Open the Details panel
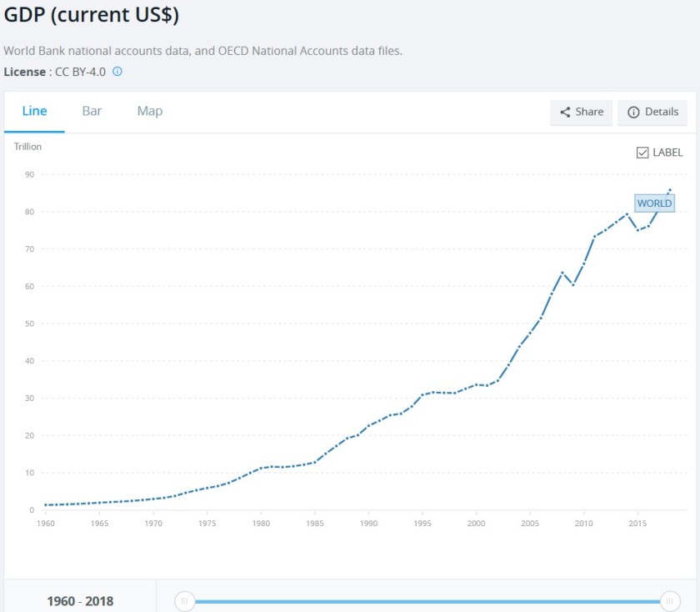Screen dimensions: 700x612 tap(652, 112)
